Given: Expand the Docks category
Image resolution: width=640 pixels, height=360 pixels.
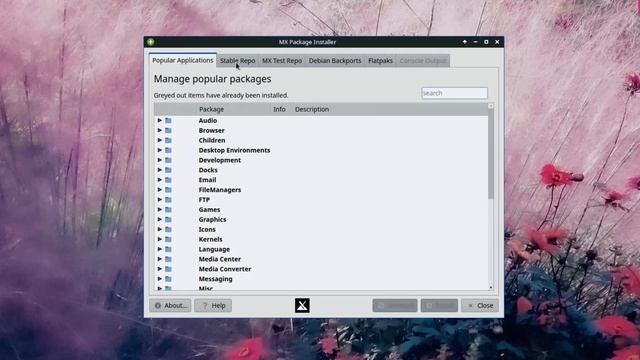Looking at the screenshot, I should (160, 170).
